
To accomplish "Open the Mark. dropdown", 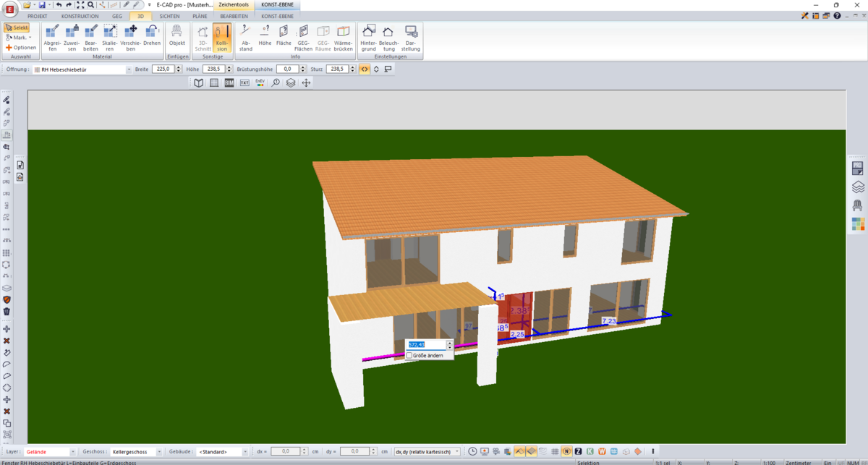I will (x=19, y=38).
